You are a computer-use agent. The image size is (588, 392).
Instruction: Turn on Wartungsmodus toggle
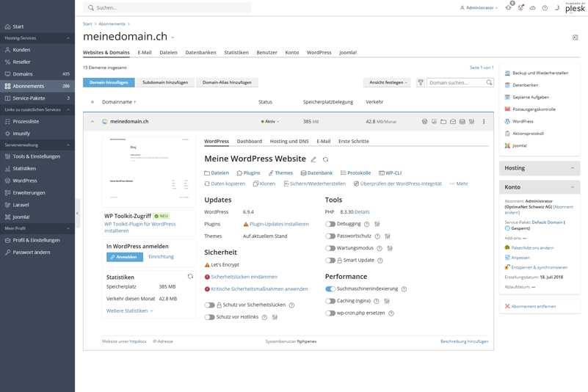(x=330, y=248)
